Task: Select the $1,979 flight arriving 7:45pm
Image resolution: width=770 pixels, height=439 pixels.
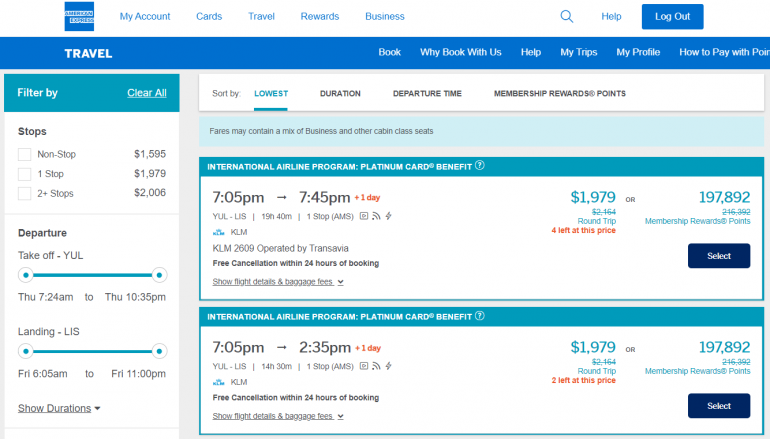Action: point(718,256)
